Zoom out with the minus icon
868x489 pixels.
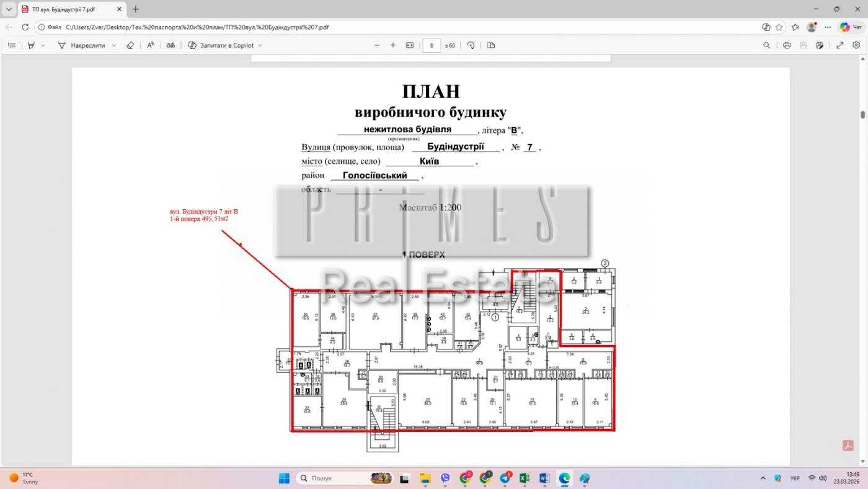pyautogui.click(x=377, y=45)
